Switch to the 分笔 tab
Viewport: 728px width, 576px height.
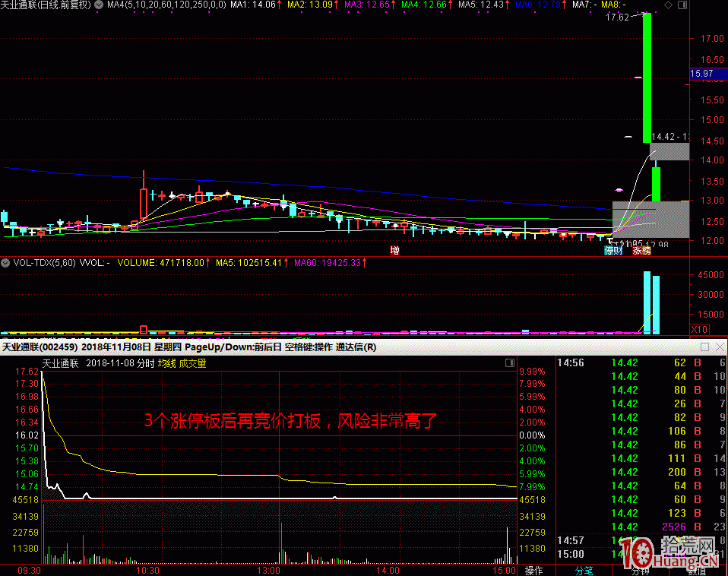click(x=584, y=571)
